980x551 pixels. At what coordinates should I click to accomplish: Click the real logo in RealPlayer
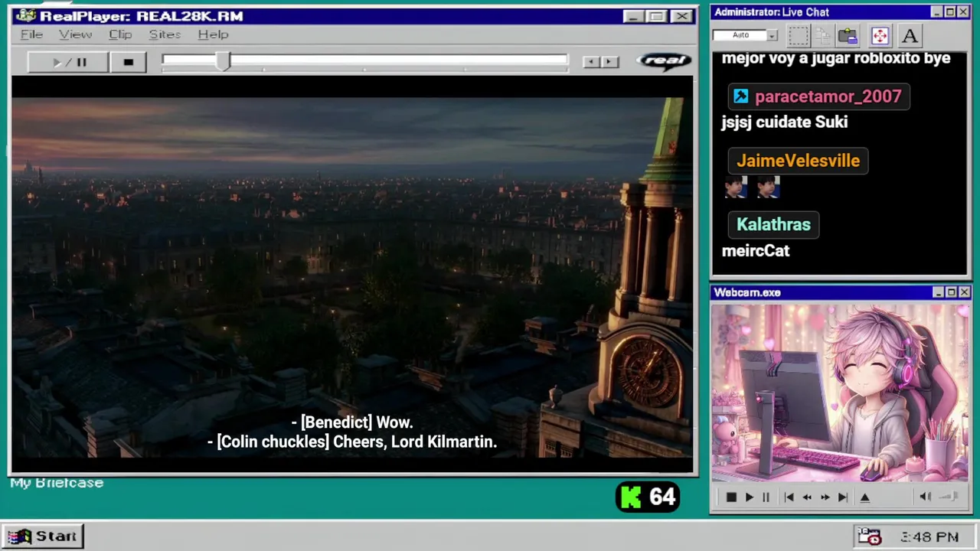(664, 61)
